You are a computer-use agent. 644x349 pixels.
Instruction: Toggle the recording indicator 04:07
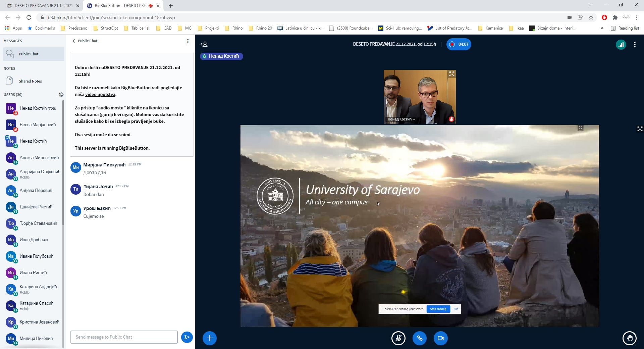pos(459,44)
